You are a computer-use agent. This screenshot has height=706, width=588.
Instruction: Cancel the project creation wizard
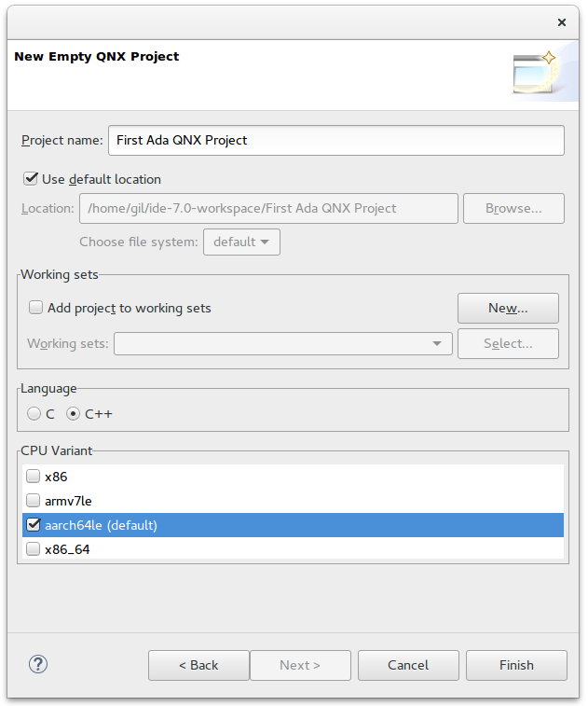[x=408, y=665]
